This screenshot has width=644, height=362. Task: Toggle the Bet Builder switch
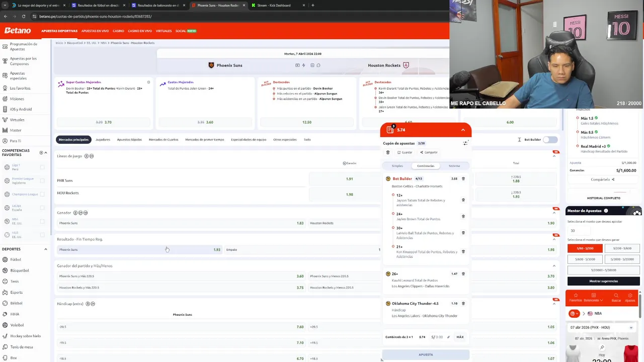pos(550,140)
